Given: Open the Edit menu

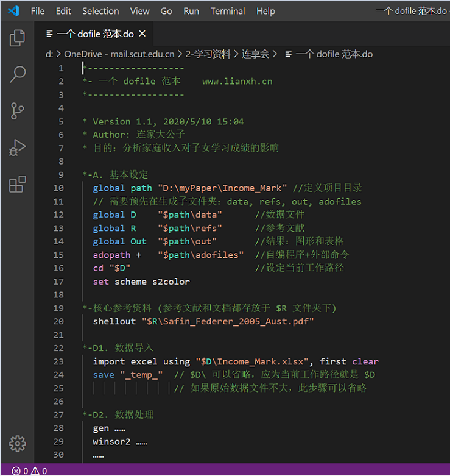Looking at the screenshot, I should pyautogui.click(x=63, y=11).
